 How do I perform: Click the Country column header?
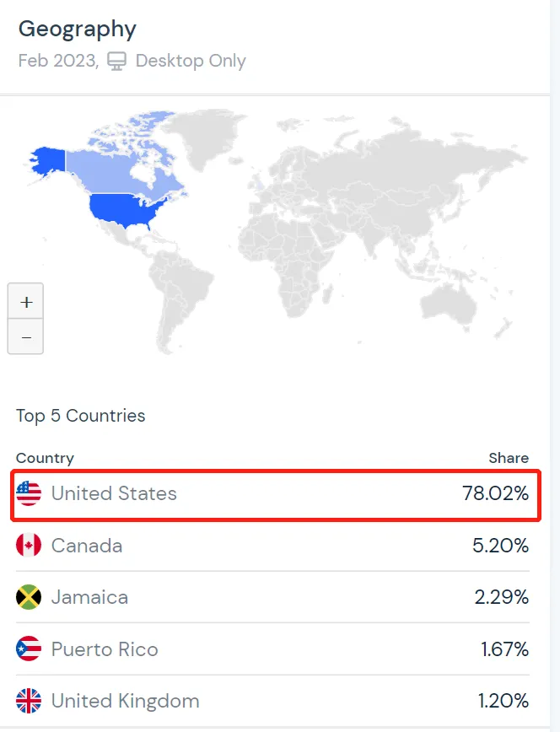[x=45, y=458]
